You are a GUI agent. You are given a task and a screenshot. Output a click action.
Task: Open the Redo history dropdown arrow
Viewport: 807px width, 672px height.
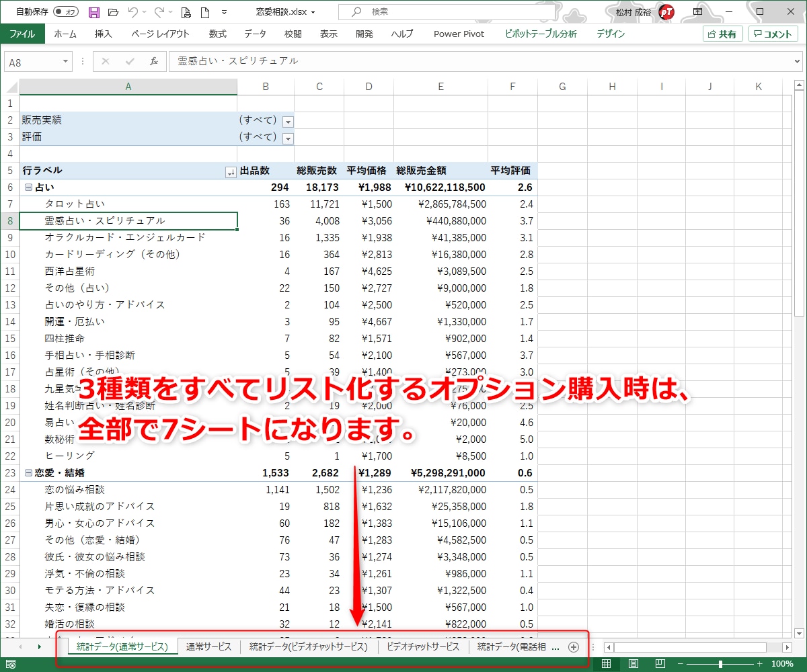(x=171, y=12)
